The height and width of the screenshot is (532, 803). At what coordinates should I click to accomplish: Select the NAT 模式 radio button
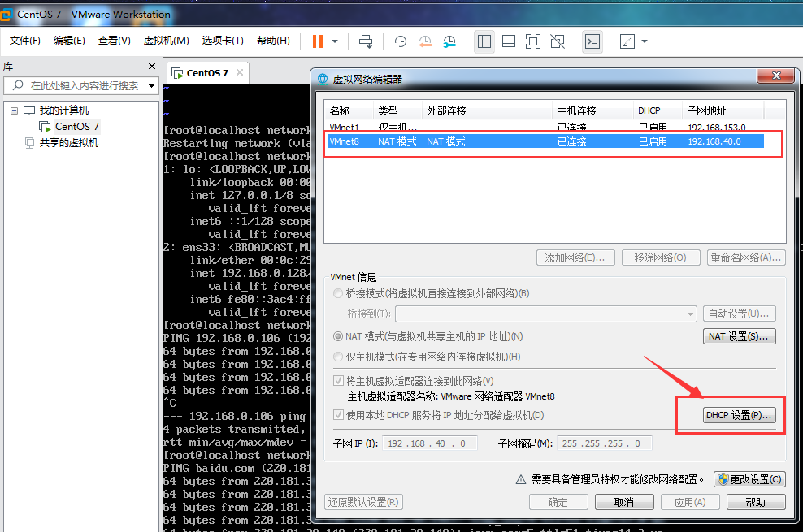(338, 336)
